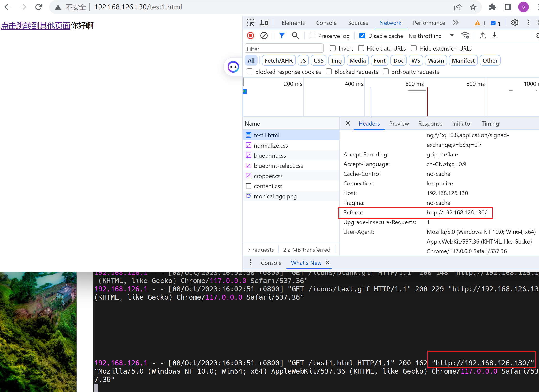Uncheck the Disable cache checkbox

click(362, 36)
